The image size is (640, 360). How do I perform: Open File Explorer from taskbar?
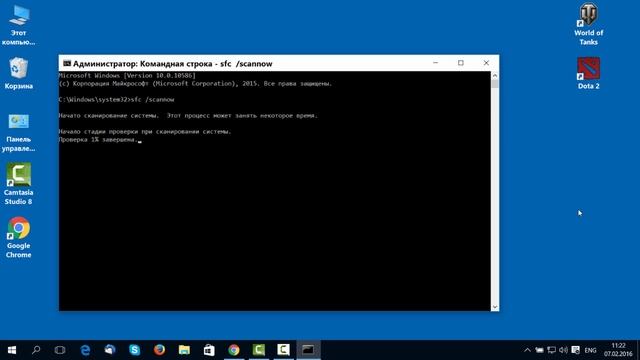coord(184,350)
